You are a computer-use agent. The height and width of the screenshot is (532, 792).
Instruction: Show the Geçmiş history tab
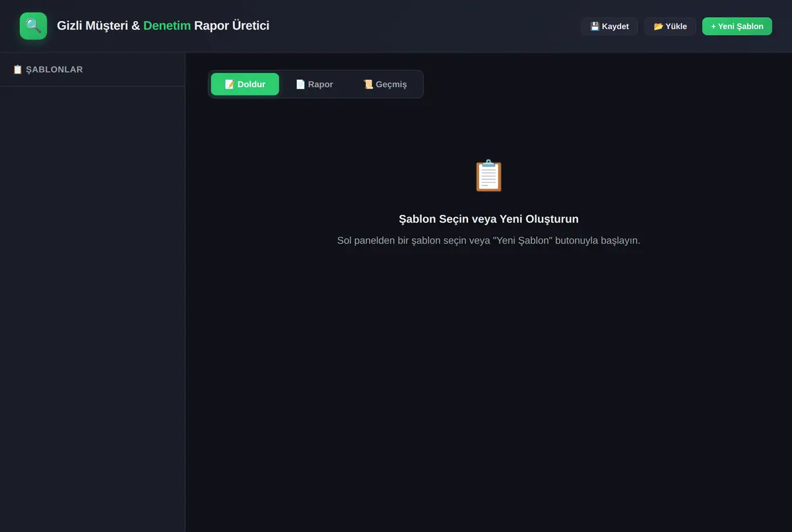click(x=385, y=84)
